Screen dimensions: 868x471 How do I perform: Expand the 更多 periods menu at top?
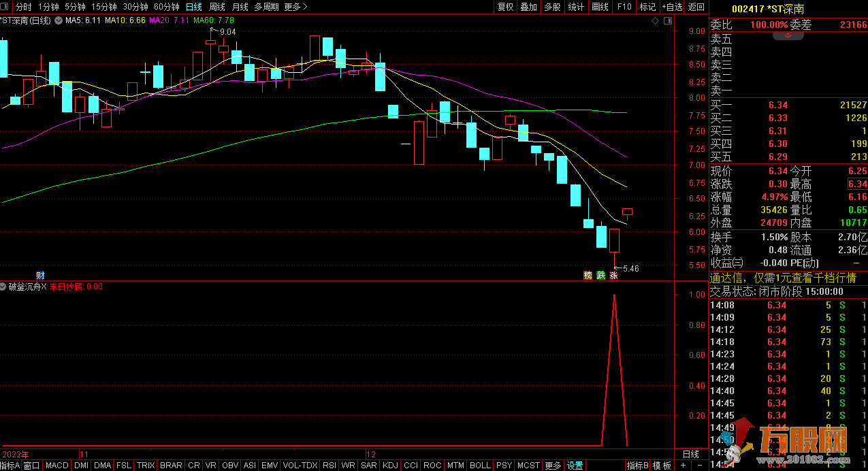295,7
